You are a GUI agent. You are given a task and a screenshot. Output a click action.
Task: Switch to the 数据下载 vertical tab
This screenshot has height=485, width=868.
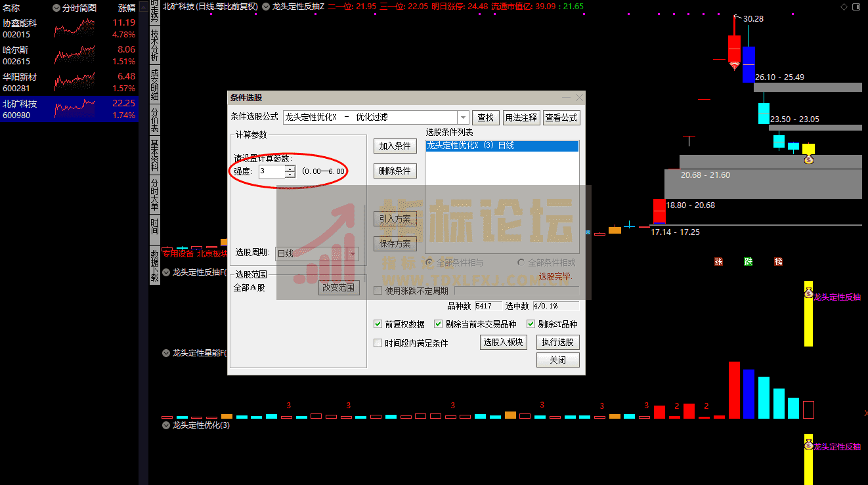coord(154,265)
